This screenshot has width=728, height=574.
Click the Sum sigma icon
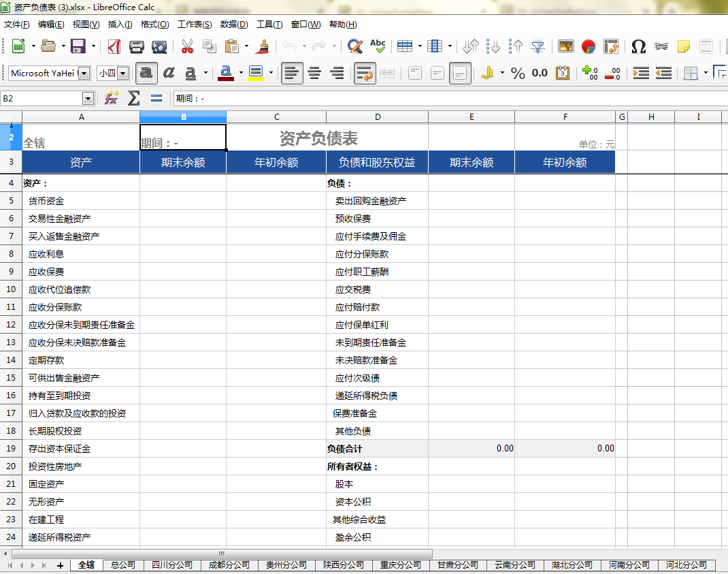(x=133, y=99)
